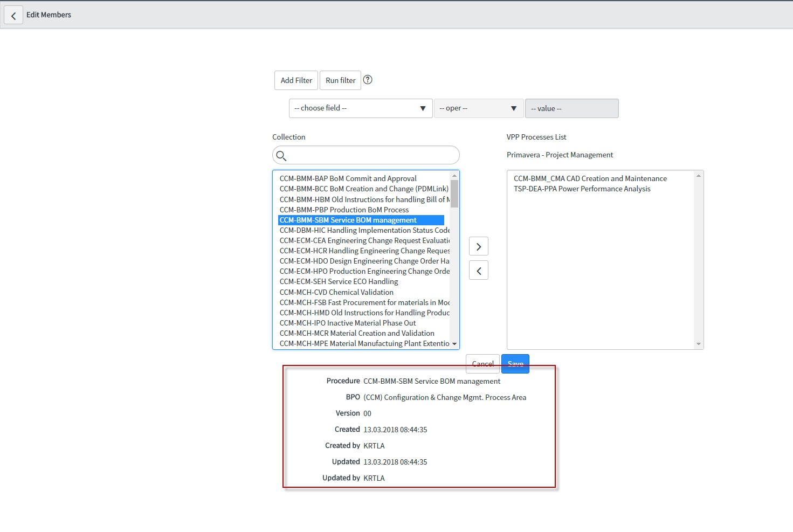This screenshot has height=532, width=793.
Task: Click the right arrow to add selected process
Action: pos(478,246)
